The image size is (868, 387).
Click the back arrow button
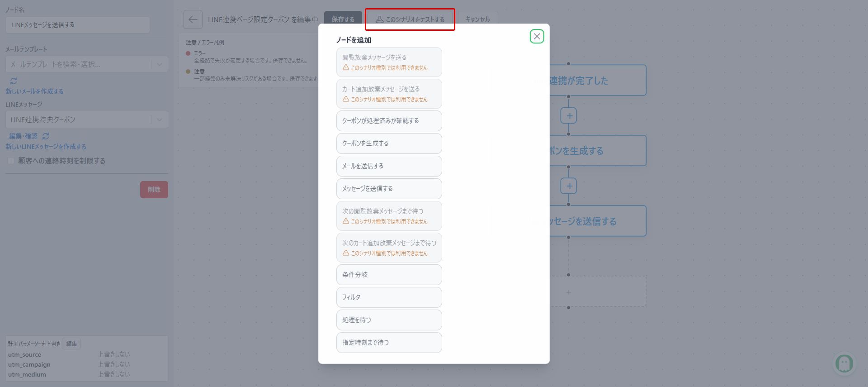click(193, 19)
